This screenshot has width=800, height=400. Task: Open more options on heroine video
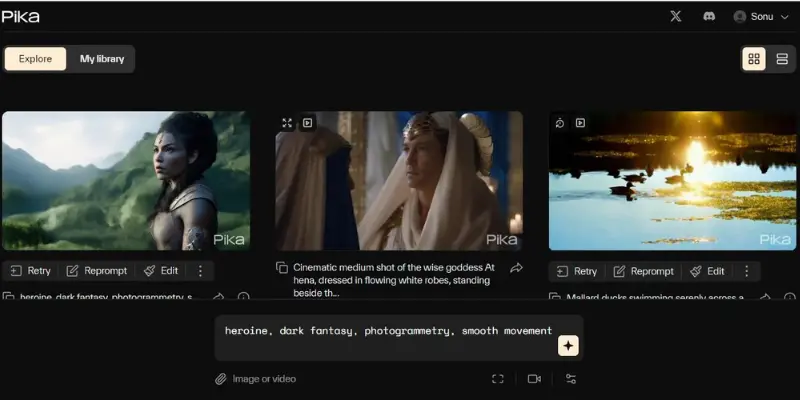pyautogui.click(x=200, y=271)
